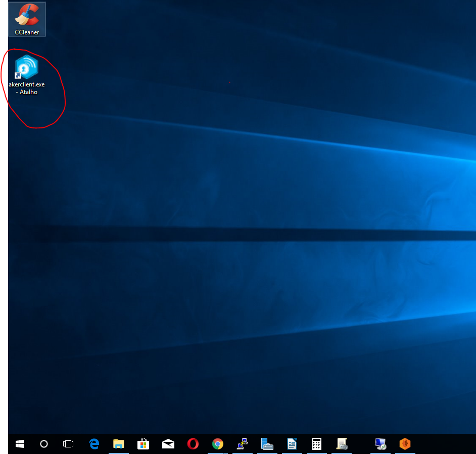This screenshot has width=476, height=454.
Task: Open File Explorer from taskbar
Action: click(x=119, y=444)
